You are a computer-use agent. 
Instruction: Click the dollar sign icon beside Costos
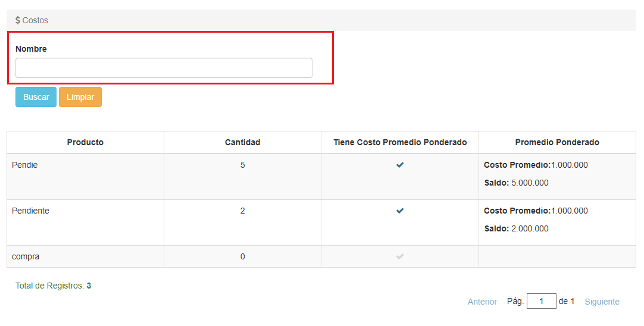tap(18, 20)
